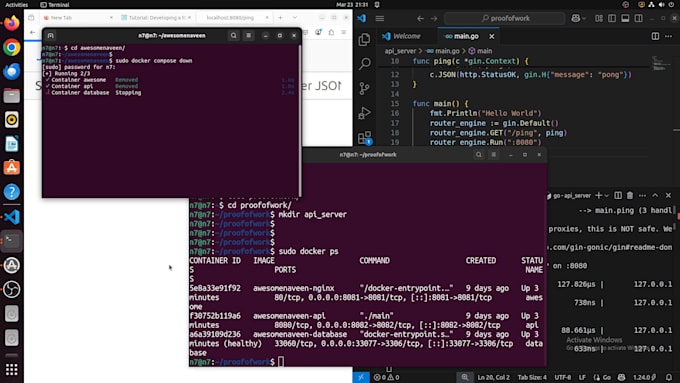The image size is (680, 383).
Task: Click the zoom magnifier in VS Code status bar
Action: [465, 377]
